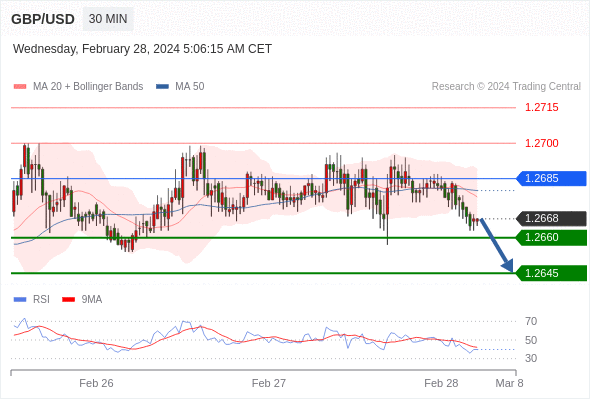Select the 1.2668 current price tag

[x=551, y=218]
